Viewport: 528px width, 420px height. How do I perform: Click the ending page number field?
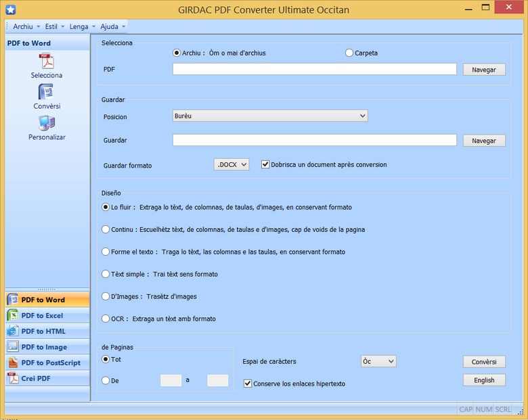click(217, 380)
